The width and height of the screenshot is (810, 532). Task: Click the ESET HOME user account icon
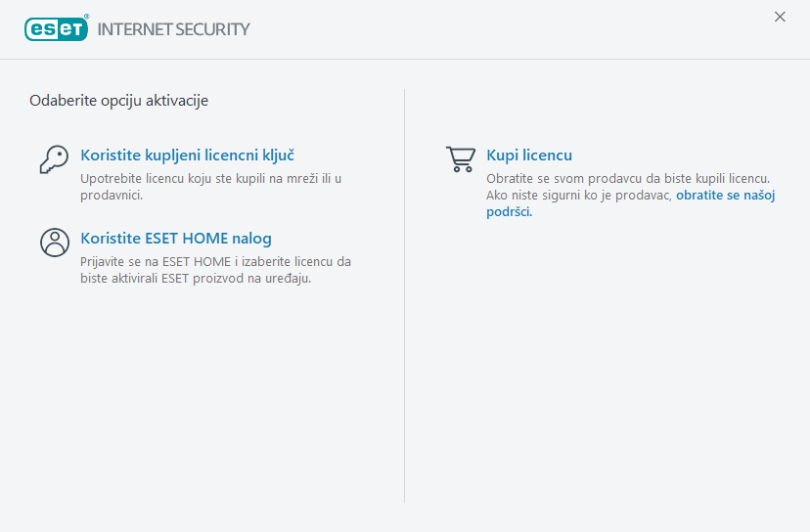54,242
